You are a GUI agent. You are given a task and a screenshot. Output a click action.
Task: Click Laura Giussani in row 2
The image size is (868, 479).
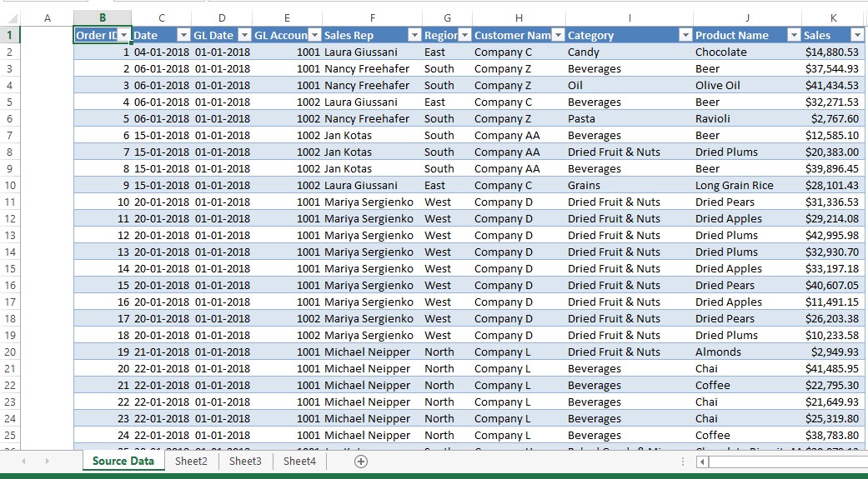pyautogui.click(x=372, y=52)
